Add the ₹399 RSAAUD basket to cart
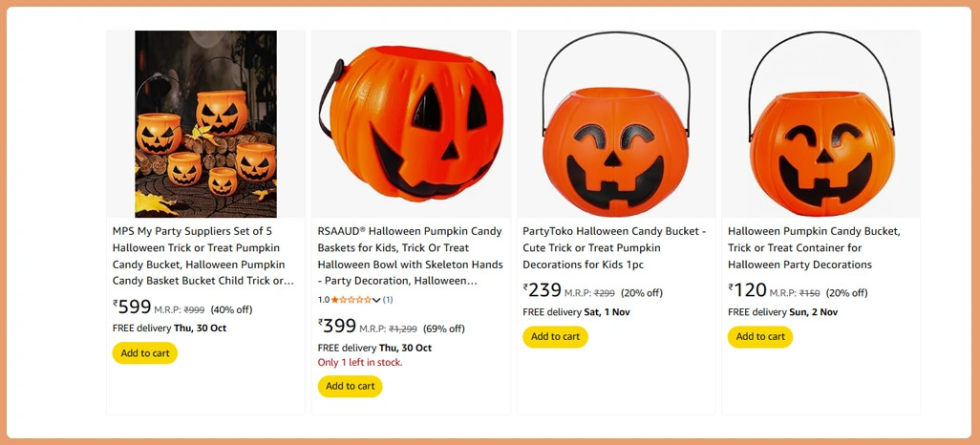The height and width of the screenshot is (445, 980). pos(351,387)
